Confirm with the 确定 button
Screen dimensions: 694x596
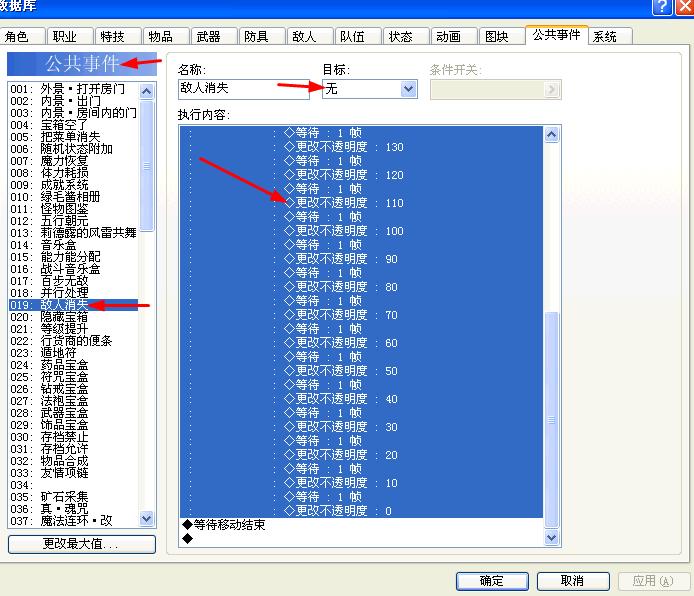point(492,581)
